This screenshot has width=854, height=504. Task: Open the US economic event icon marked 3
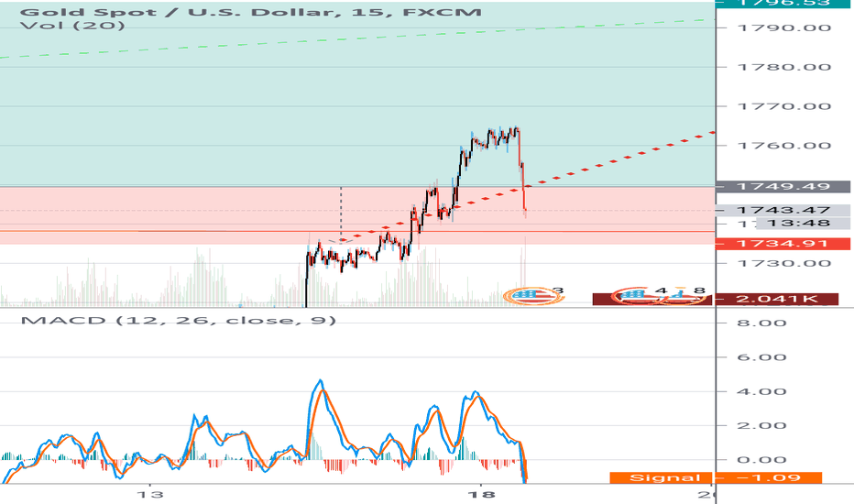pos(532,296)
